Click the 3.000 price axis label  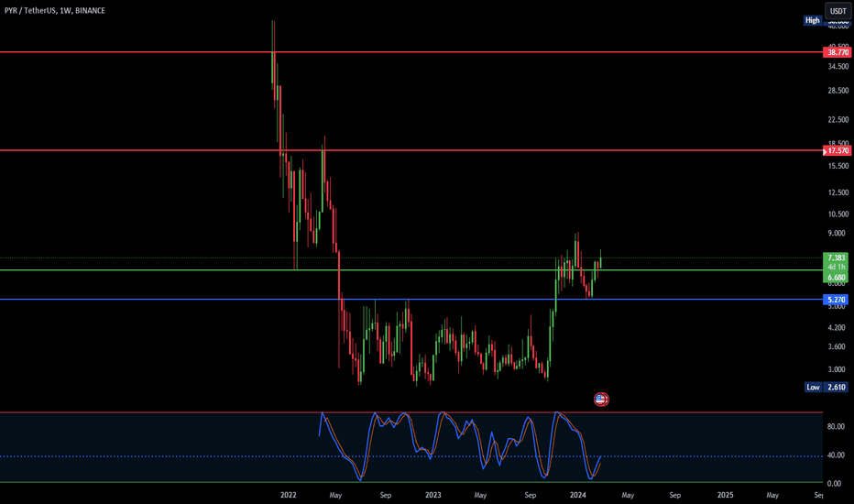pyautogui.click(x=836, y=369)
